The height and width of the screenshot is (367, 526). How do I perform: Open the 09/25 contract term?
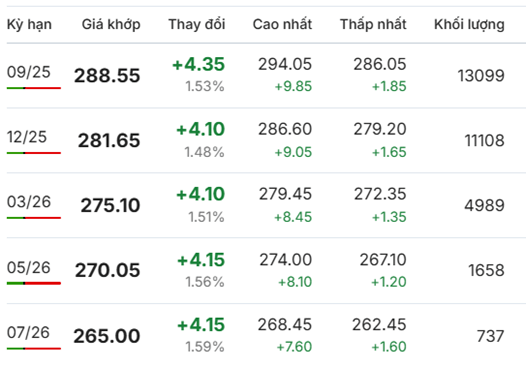29,72
